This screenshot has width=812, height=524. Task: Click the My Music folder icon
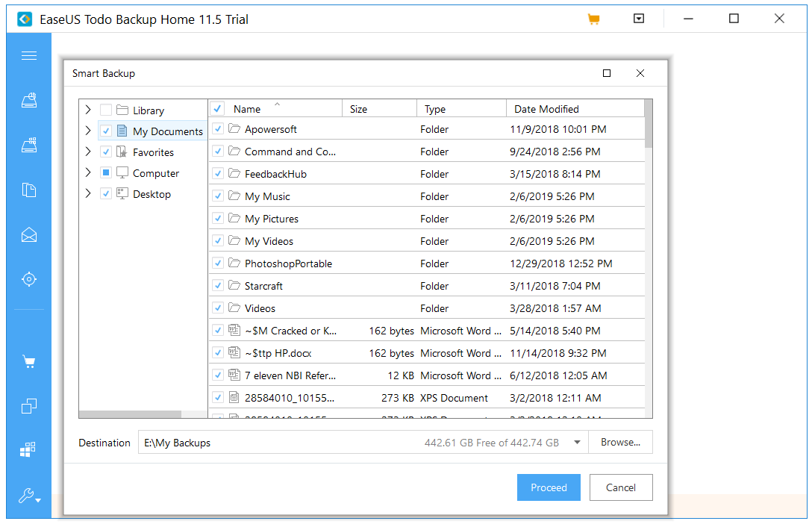[234, 196]
